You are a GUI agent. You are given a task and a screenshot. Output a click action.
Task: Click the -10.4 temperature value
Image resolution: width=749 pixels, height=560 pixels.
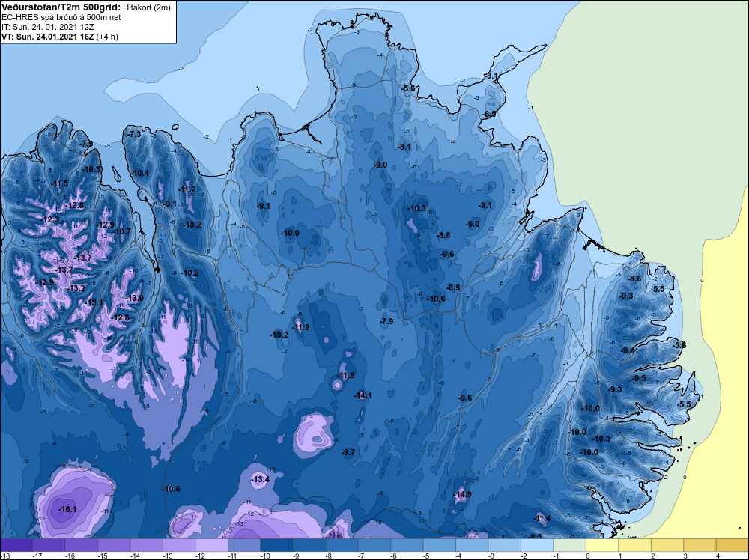tap(140, 173)
